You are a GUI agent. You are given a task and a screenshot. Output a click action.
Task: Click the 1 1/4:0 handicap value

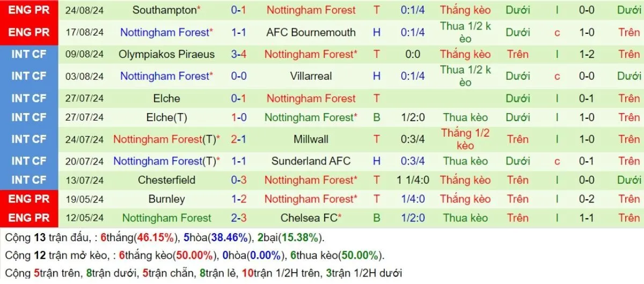[413, 180]
